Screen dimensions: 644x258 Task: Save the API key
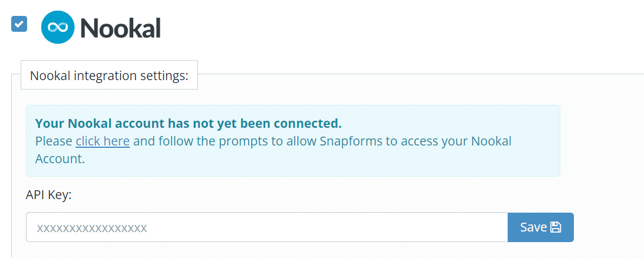(540, 227)
